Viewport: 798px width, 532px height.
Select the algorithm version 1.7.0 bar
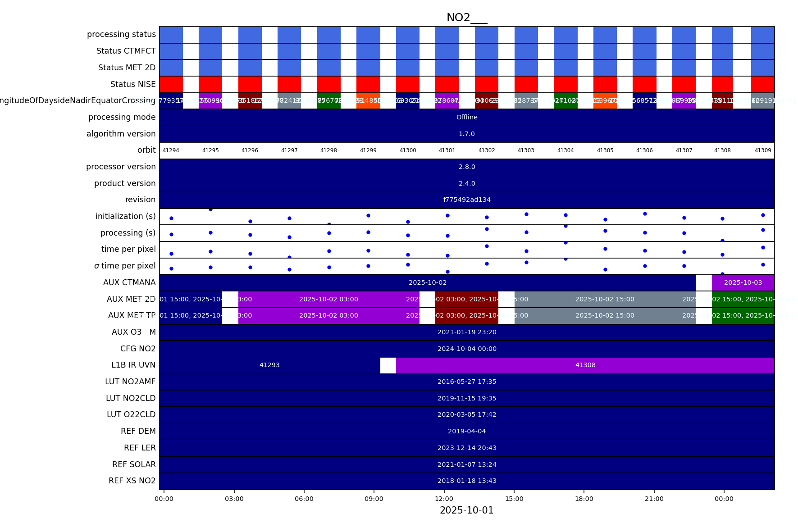pyautogui.click(x=466, y=134)
